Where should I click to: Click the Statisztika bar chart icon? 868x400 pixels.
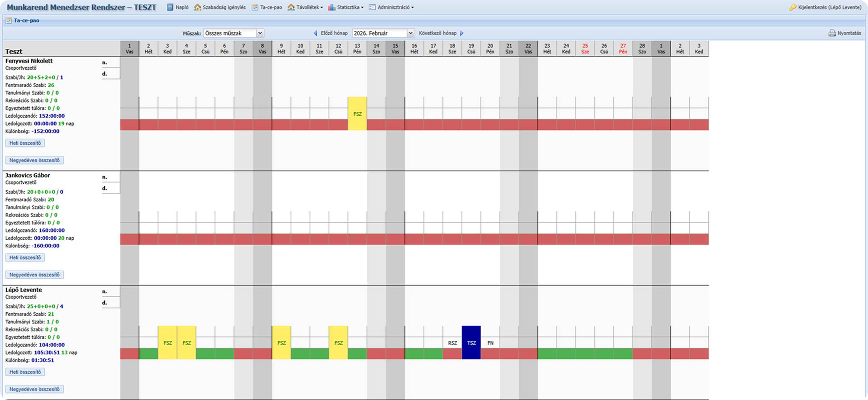[332, 7]
